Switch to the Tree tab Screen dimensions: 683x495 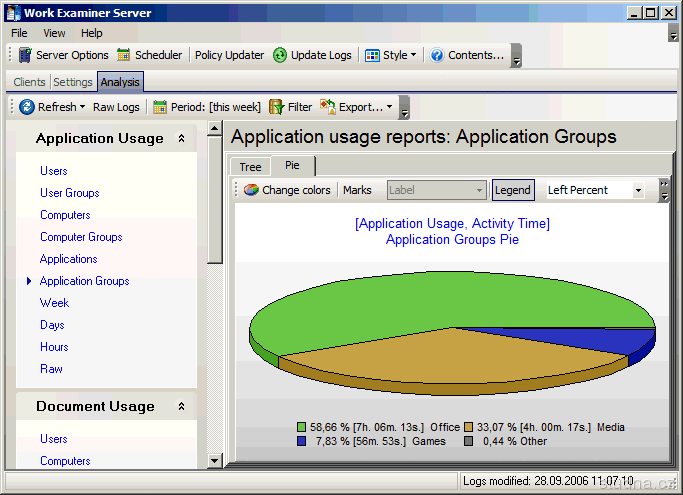tap(250, 167)
